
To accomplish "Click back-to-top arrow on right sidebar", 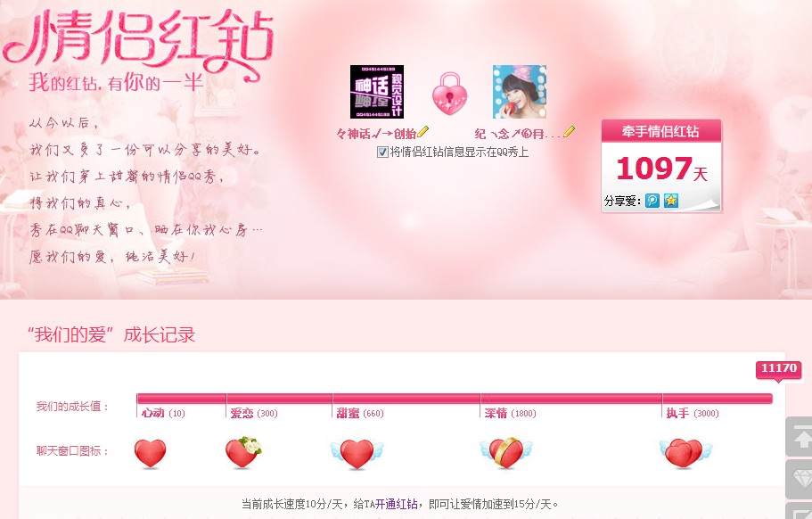I will (800, 437).
